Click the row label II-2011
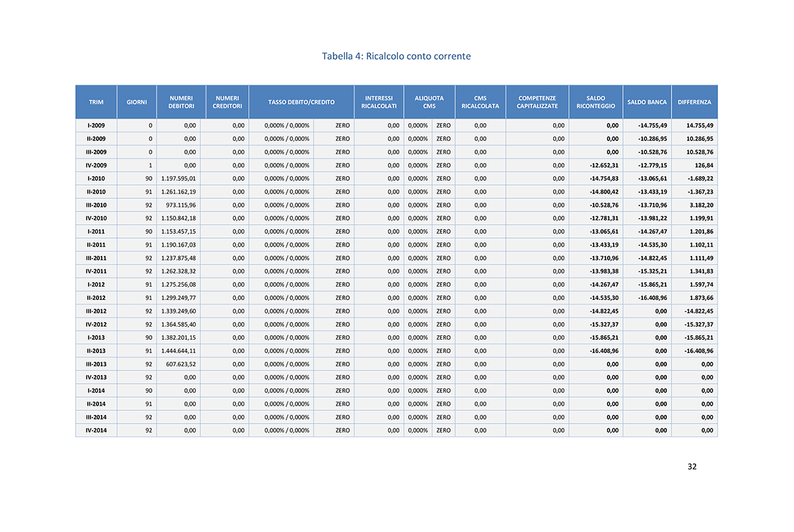Screen dimensions: 794x532 click(x=97, y=245)
